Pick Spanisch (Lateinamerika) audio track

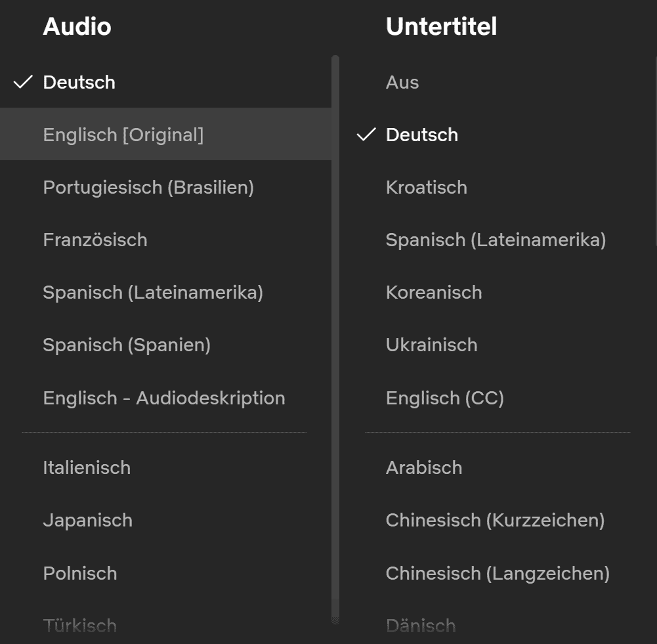click(x=153, y=292)
